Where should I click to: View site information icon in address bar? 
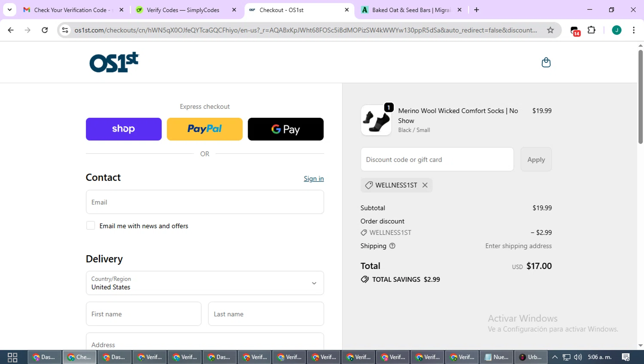(65, 30)
